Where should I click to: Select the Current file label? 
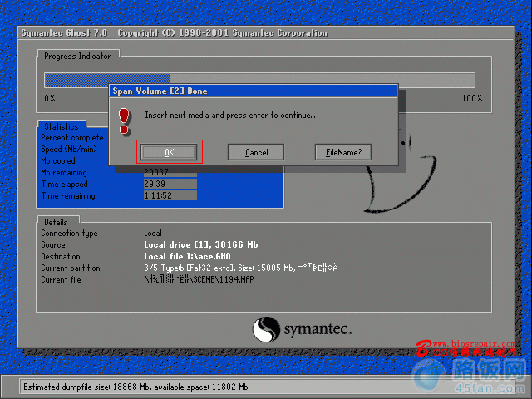[x=61, y=279]
